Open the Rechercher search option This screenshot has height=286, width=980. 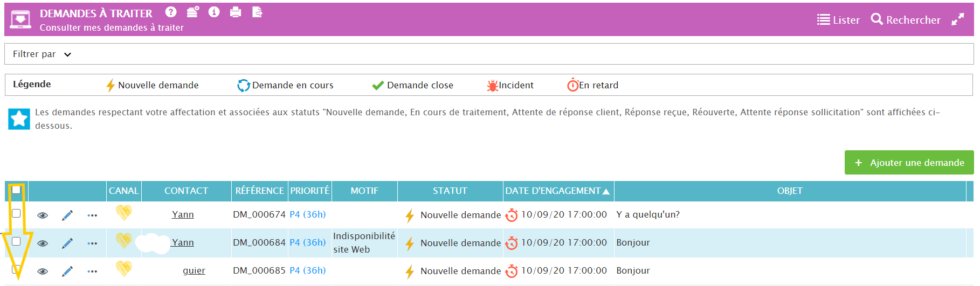coord(906,20)
